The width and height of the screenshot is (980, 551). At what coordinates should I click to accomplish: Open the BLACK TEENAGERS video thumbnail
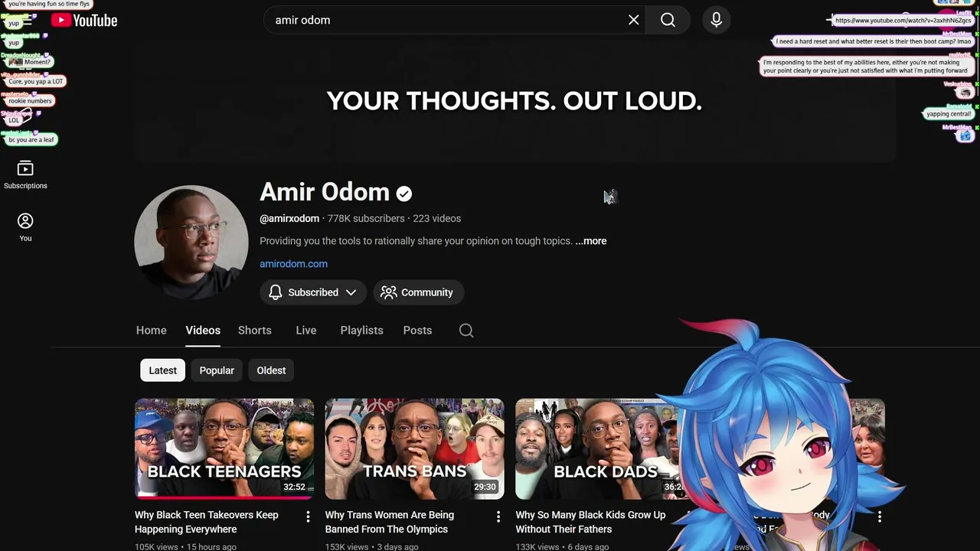pos(224,448)
